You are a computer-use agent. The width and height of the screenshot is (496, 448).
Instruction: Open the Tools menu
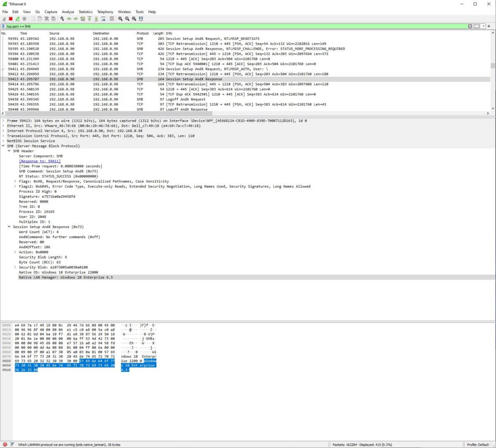[139, 12]
